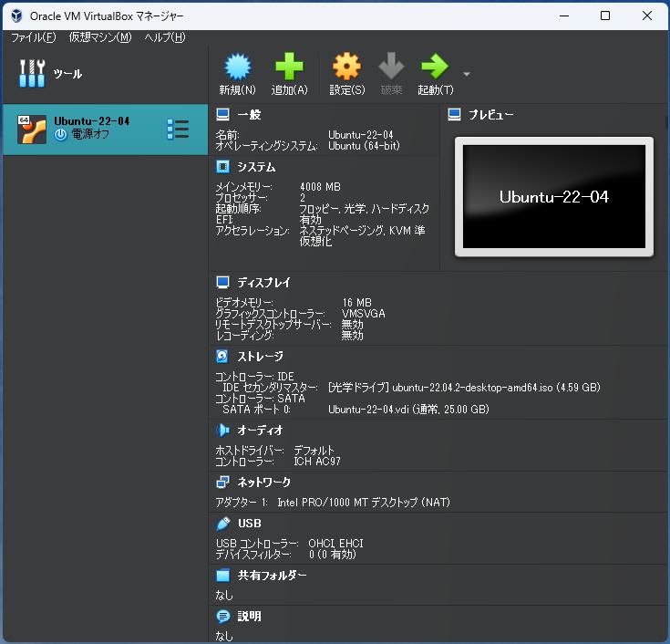Click the General (一般) section icon
The width and height of the screenshot is (670, 644).
click(222, 115)
